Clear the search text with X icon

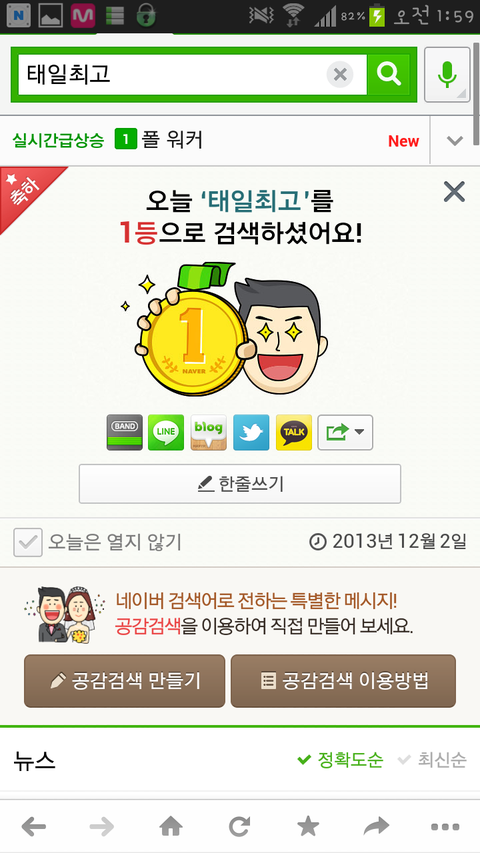(x=340, y=75)
